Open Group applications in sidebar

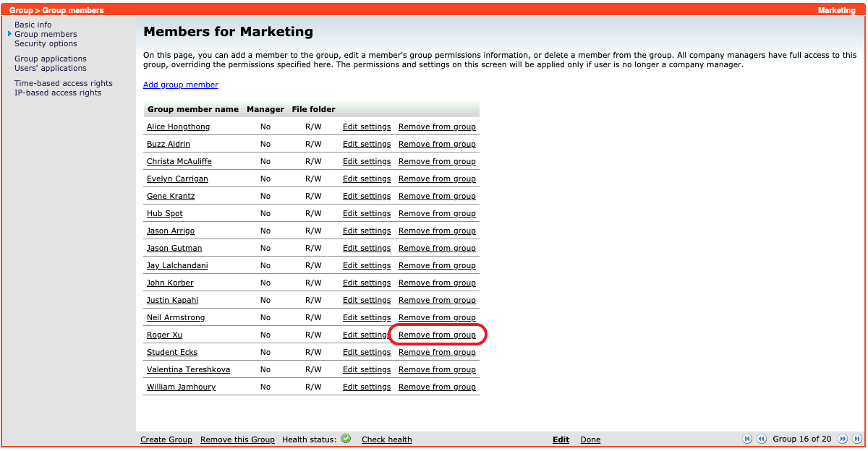[x=51, y=59]
